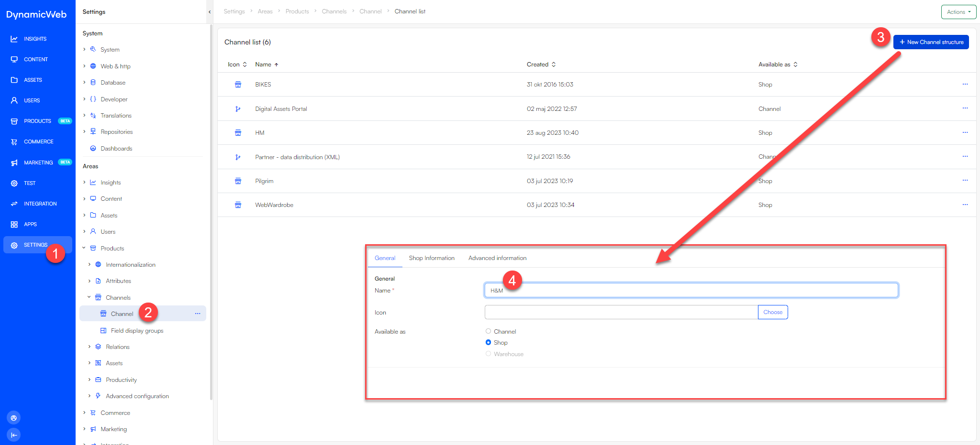This screenshot has width=980, height=445.
Task: Click the DynamicWeb logo
Action: [36, 14]
